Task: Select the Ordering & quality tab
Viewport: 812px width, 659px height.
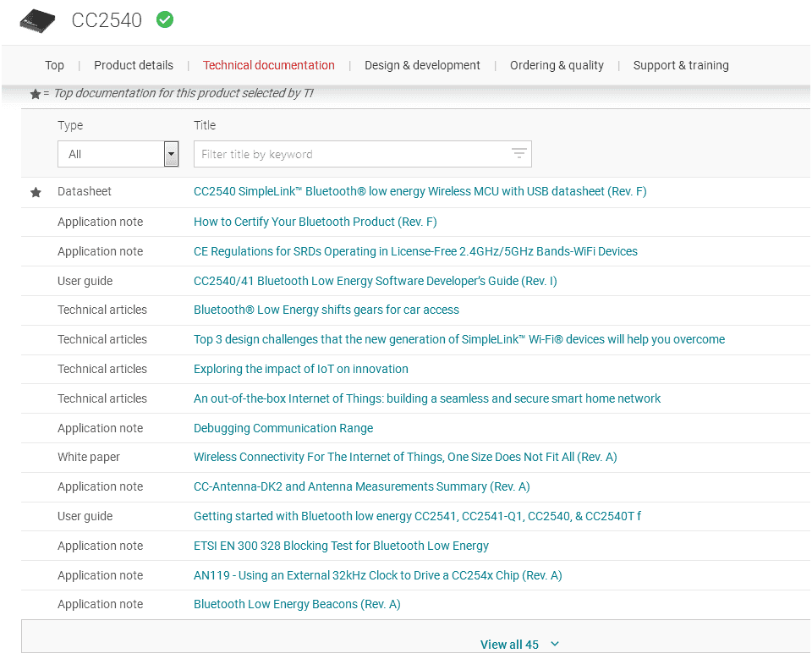Action: (557, 65)
